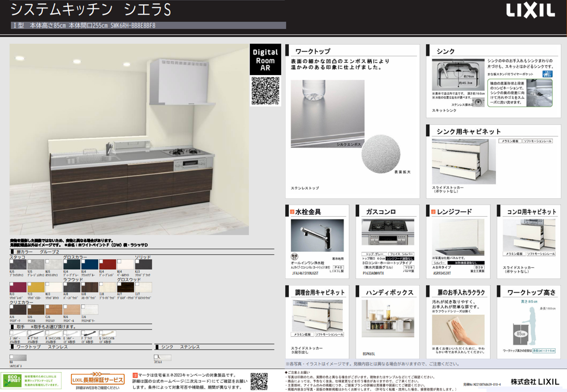Click the 株式会社LIXIL footer logo
The height and width of the screenshot is (392, 567).
[x=534, y=382]
